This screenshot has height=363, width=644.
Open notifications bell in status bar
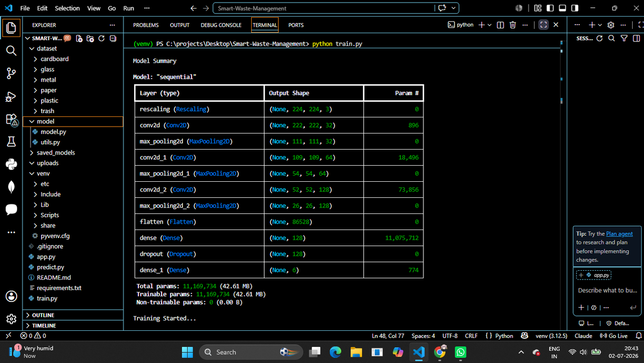click(639, 336)
